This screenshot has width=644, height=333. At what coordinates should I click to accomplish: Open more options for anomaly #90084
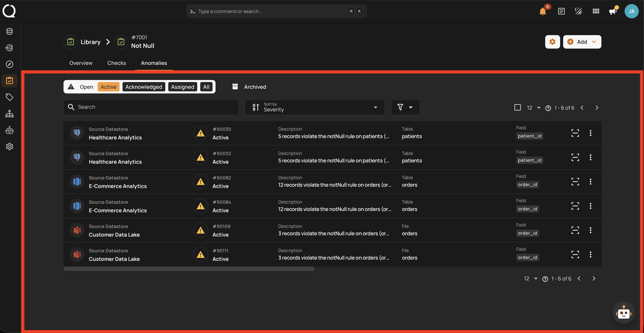click(x=591, y=206)
